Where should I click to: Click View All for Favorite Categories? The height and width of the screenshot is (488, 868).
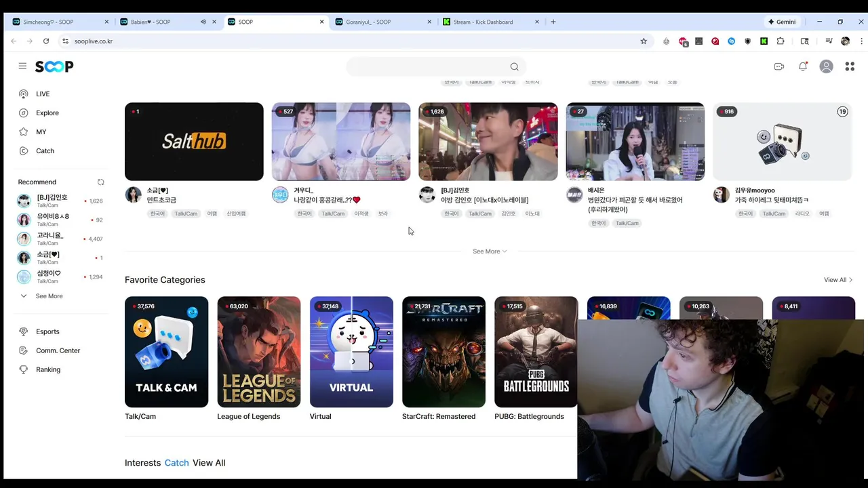pyautogui.click(x=838, y=280)
